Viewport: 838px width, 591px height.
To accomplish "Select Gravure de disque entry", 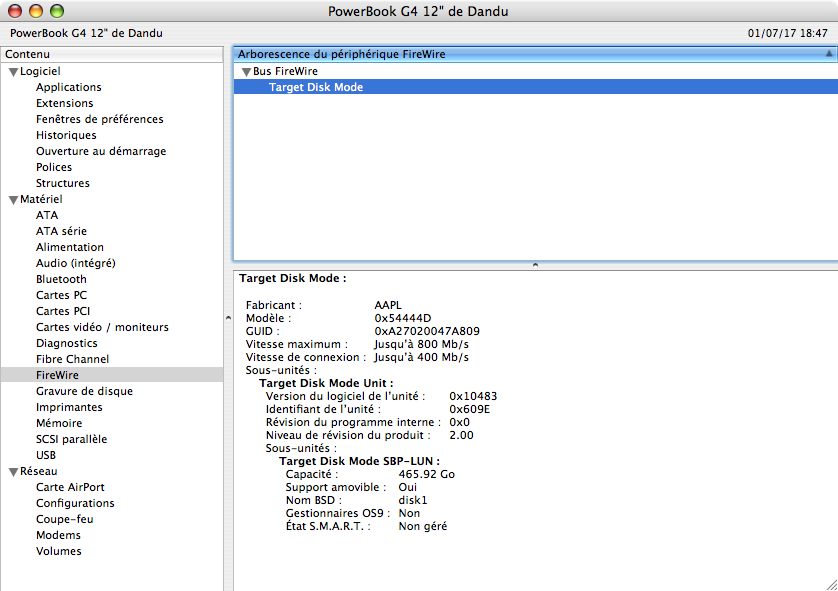I will 84,391.
